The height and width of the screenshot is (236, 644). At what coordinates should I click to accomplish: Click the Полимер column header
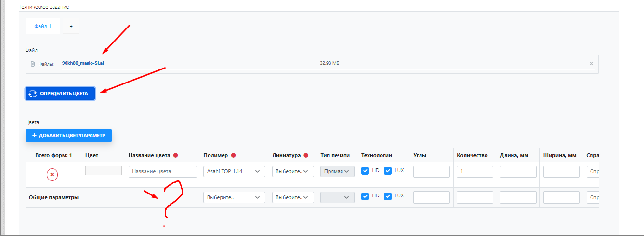(215, 155)
